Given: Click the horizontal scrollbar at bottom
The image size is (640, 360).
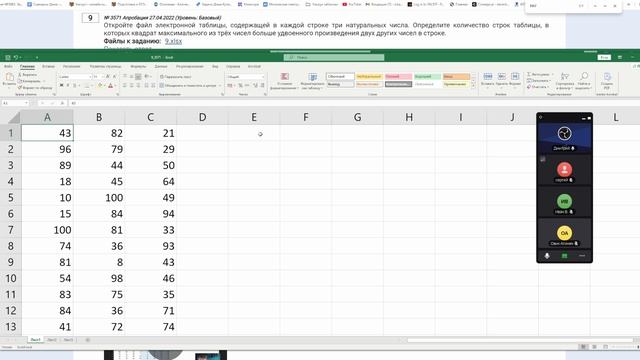Looking at the screenshot, I should coord(520,340).
